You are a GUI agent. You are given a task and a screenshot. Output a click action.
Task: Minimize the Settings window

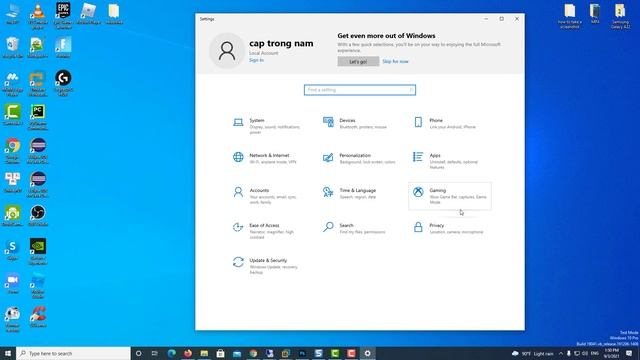click(486, 19)
